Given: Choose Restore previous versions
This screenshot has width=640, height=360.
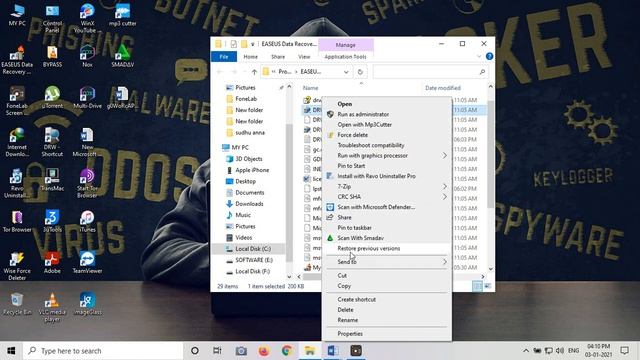Looking at the screenshot, I should tap(369, 248).
